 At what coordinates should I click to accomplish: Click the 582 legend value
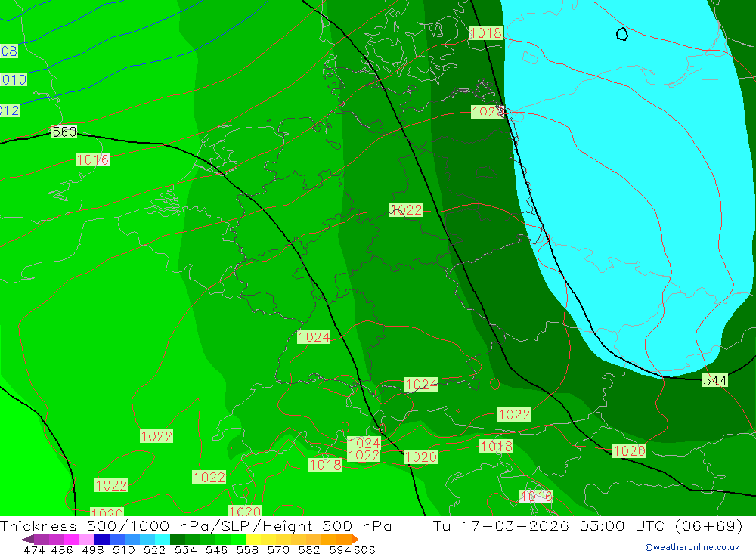309,549
